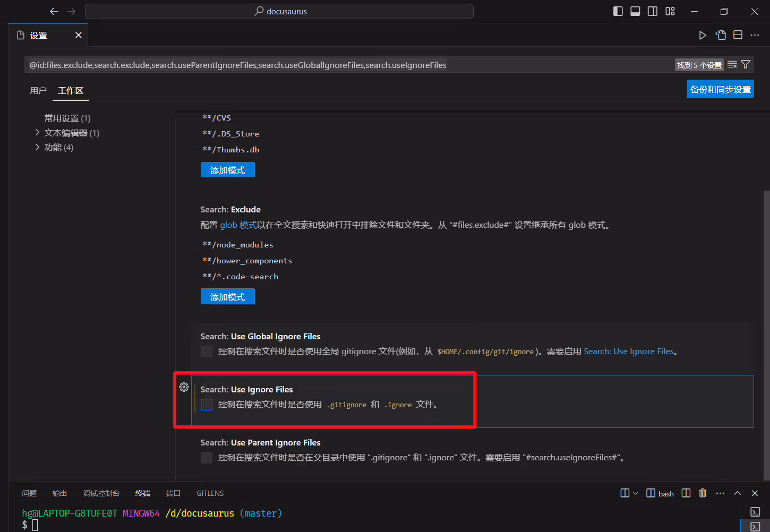Toggle primary side bar layout icon
This screenshot has height=532, width=770.
coord(618,11)
